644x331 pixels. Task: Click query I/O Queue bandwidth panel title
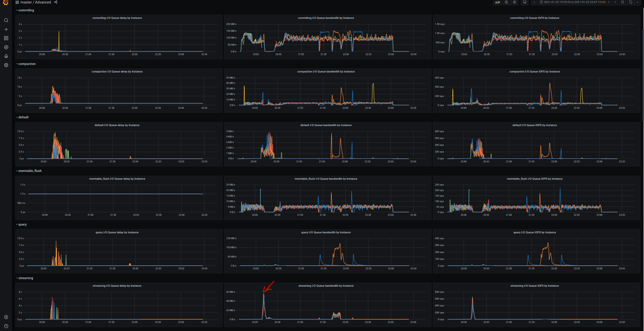(326, 233)
